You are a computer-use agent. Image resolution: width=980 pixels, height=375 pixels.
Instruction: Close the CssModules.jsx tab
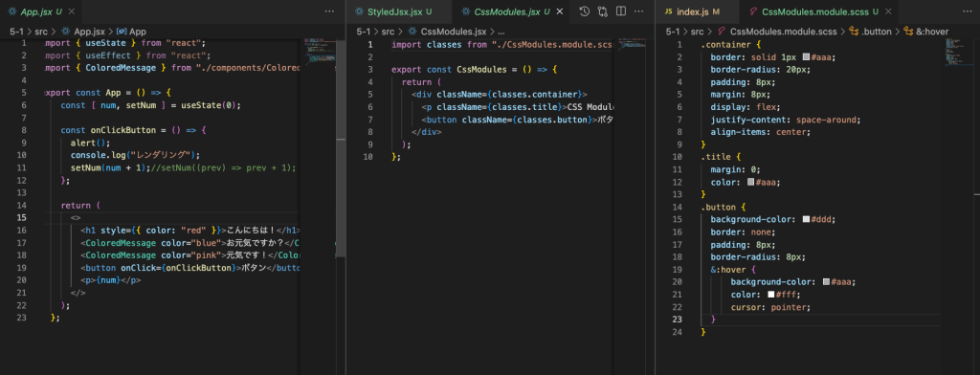[559, 11]
